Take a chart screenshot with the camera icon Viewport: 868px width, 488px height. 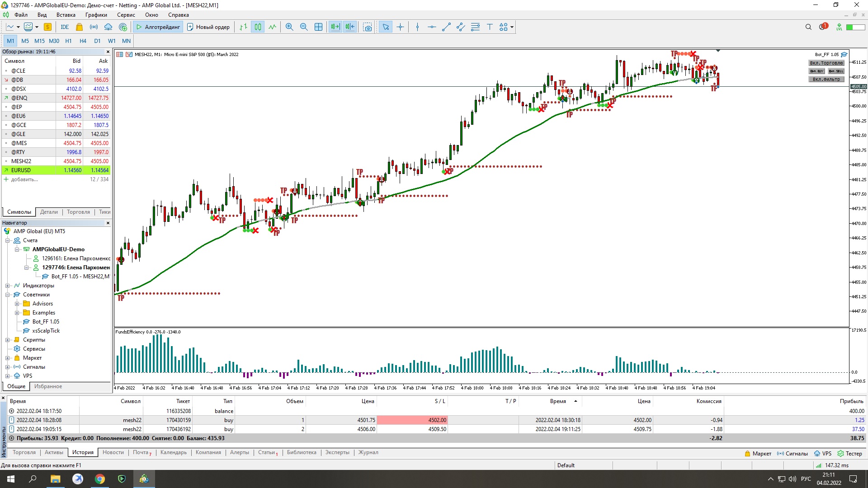pyautogui.click(x=368, y=27)
